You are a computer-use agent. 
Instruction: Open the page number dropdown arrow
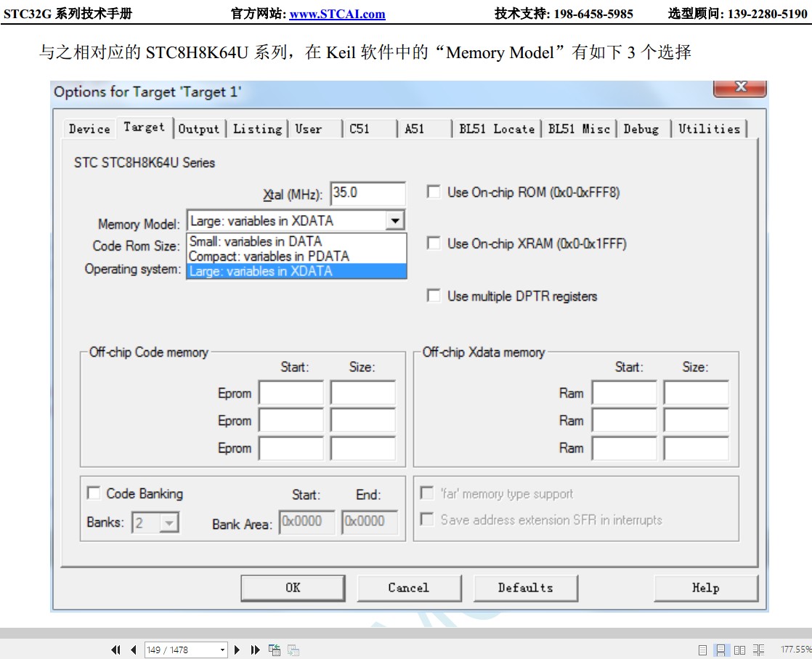[223, 650]
